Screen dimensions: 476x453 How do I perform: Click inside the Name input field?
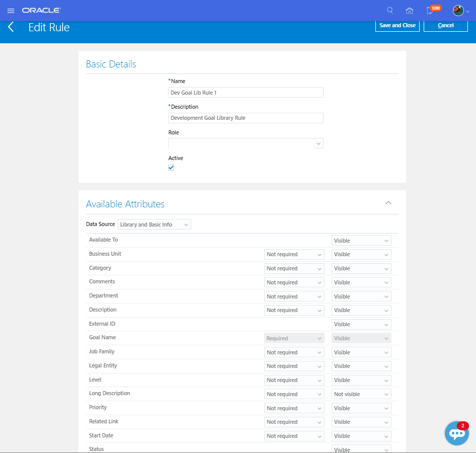tap(245, 92)
